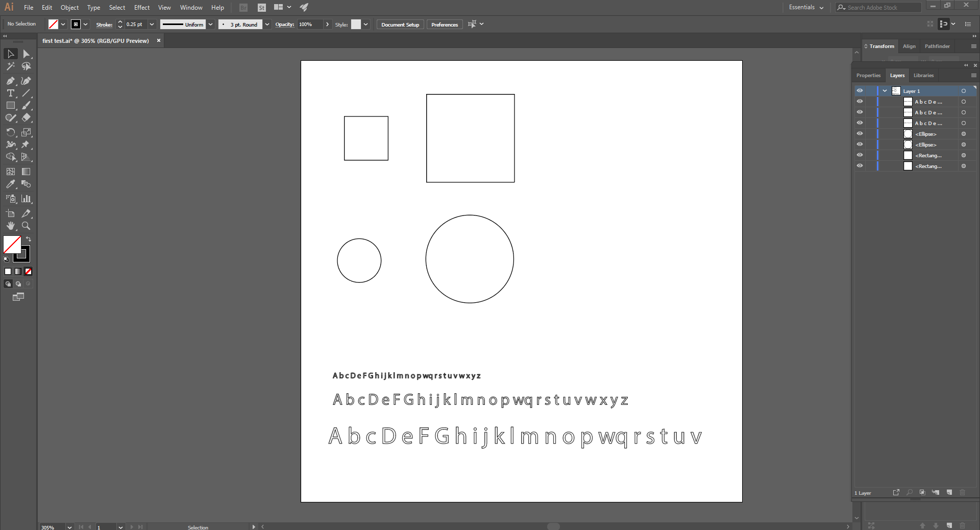The height and width of the screenshot is (530, 980).
Task: Select the Hand tool
Action: tap(11, 226)
